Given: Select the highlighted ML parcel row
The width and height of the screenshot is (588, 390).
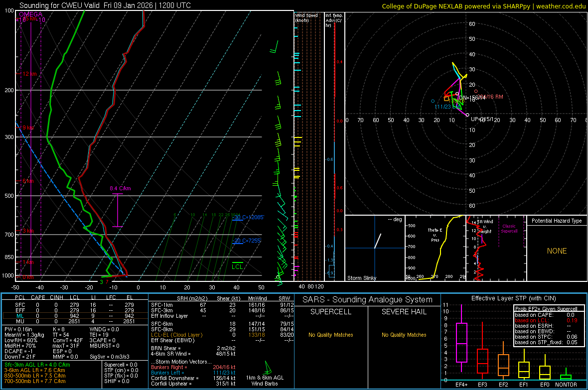Looking at the screenshot, I should [x=74, y=316].
